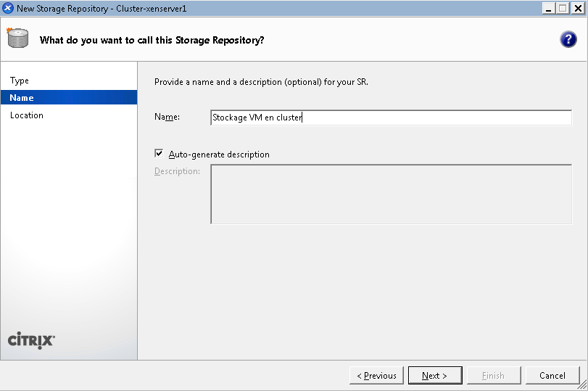This screenshot has height=391, width=588.
Task: Click the Provide a name and description instruction text
Action: point(261,82)
